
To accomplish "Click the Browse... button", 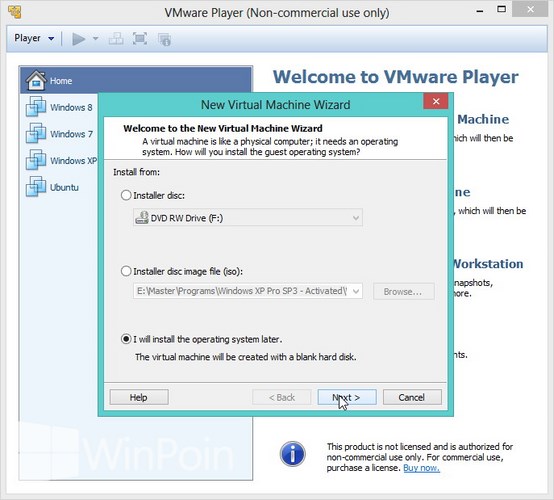I will pyautogui.click(x=403, y=292).
